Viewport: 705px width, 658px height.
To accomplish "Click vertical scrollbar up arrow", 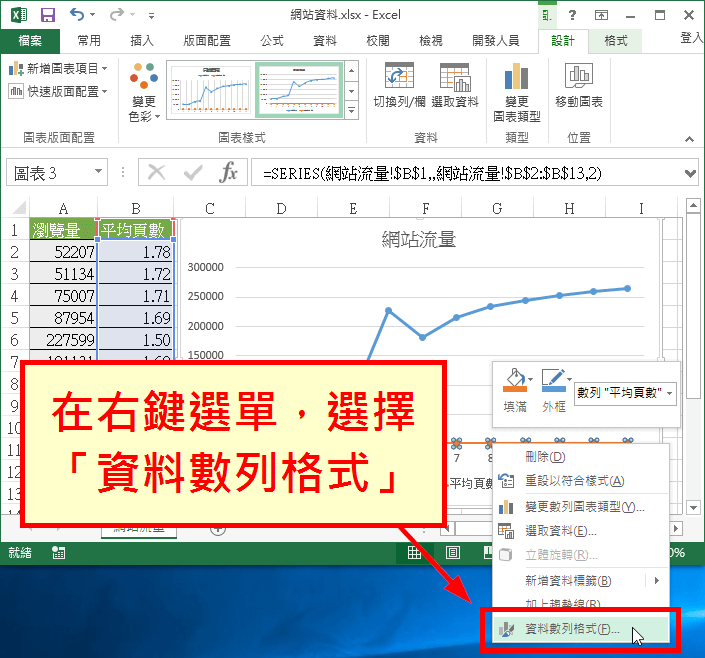I will click(692, 206).
